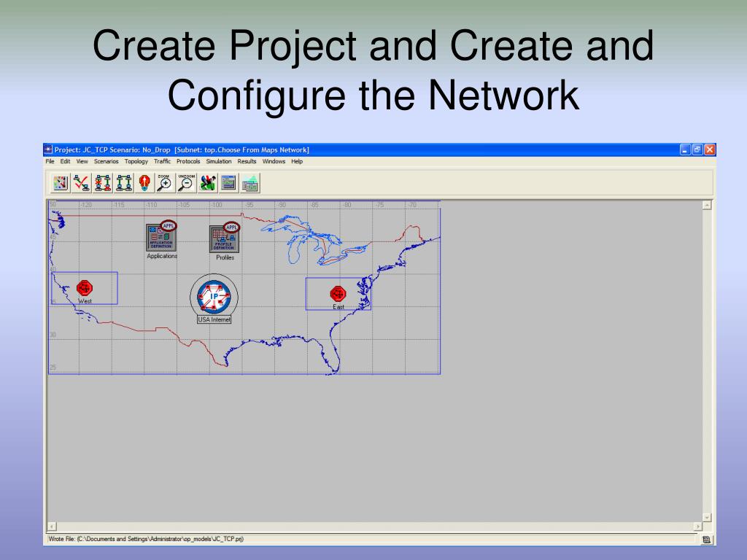Click the 'Applications' node label
Image resolution: width=747 pixels, height=560 pixels.
pos(162,256)
